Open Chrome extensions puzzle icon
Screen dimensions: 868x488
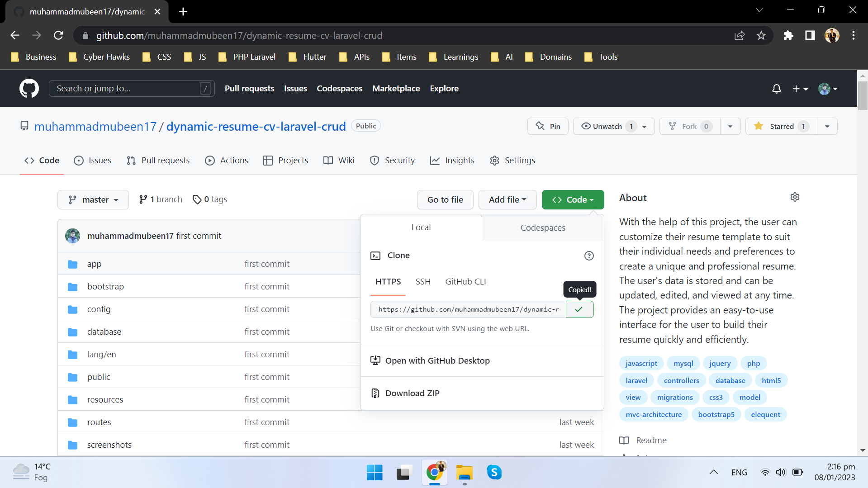click(788, 35)
